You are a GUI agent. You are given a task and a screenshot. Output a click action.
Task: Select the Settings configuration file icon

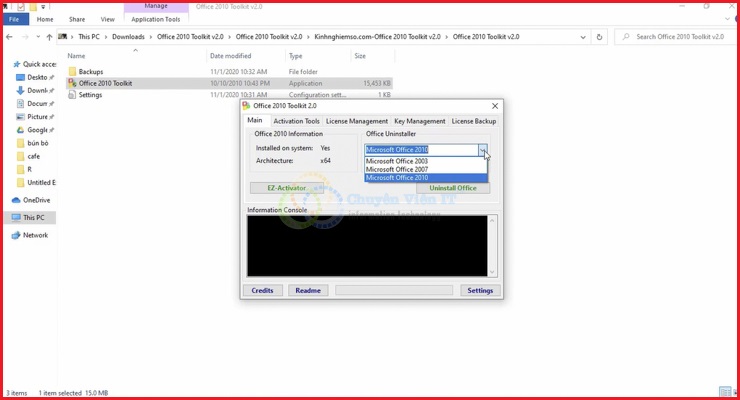pyautogui.click(x=72, y=95)
